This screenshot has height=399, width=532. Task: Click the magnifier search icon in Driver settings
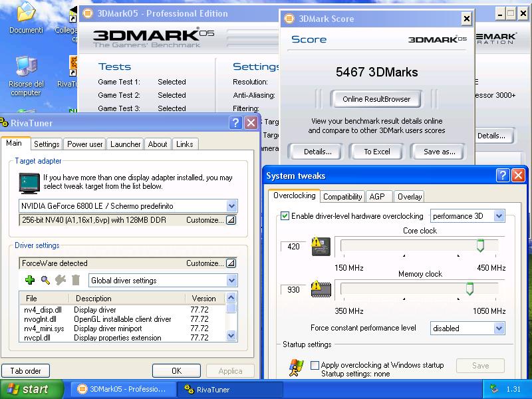(45, 280)
